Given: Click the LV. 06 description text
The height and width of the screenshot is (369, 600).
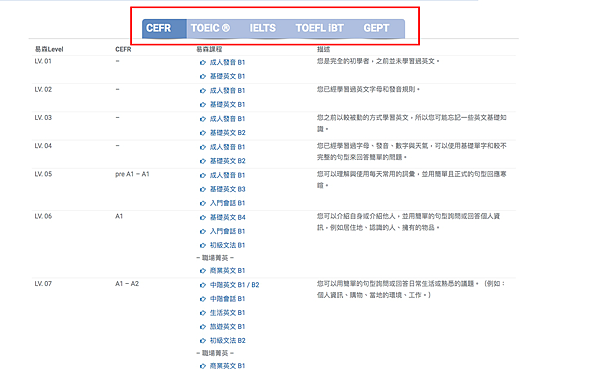Looking at the screenshot, I should click(408, 222).
